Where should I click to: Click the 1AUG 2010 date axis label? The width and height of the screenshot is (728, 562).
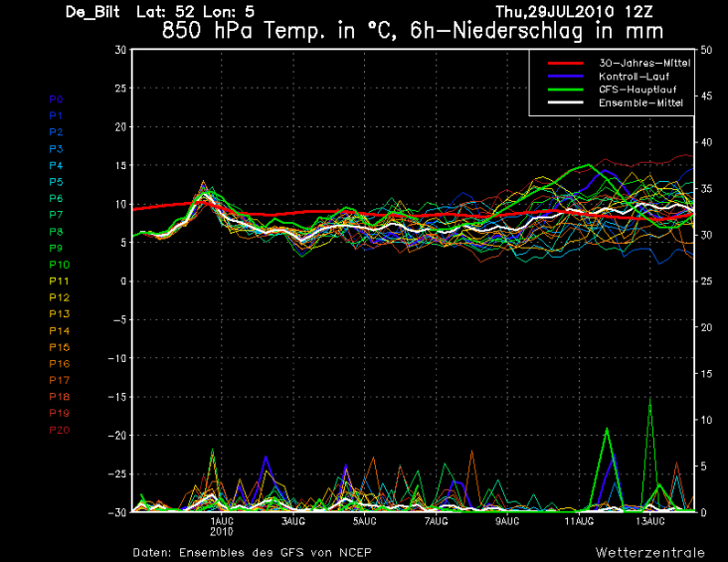222,527
